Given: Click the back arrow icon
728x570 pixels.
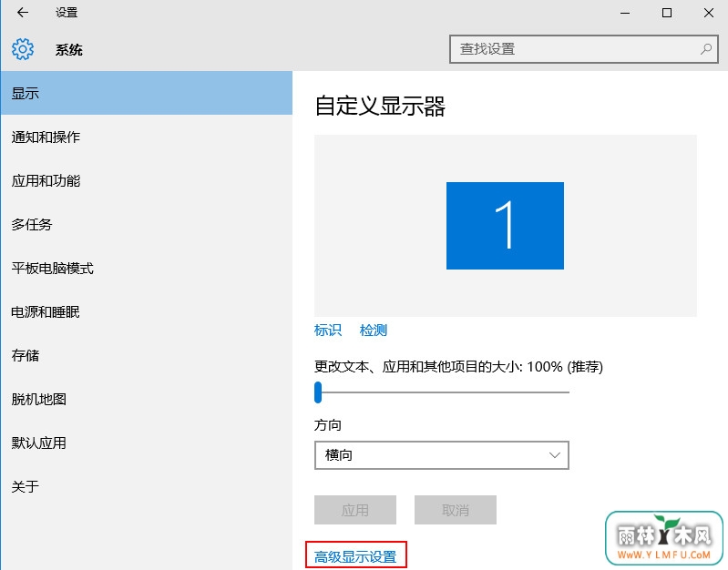Looking at the screenshot, I should (x=22, y=13).
